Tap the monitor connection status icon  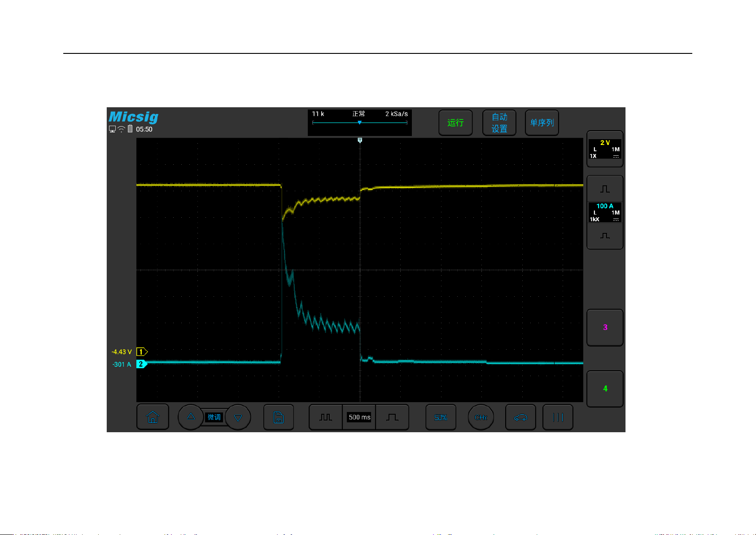[x=112, y=129]
